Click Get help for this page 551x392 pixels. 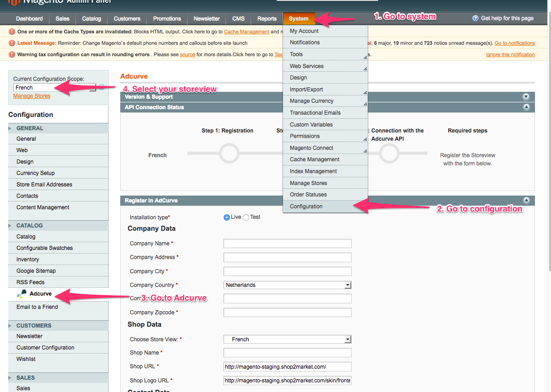[507, 18]
